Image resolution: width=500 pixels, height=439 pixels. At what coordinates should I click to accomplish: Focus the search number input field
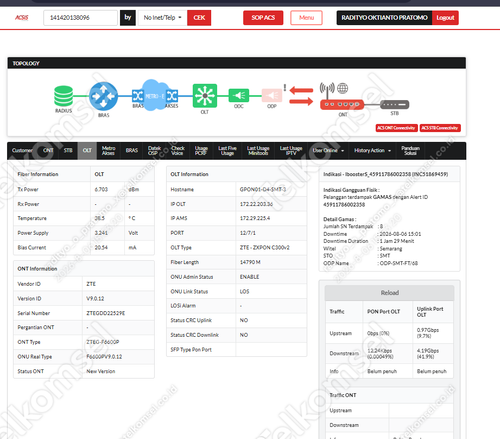tap(80, 18)
